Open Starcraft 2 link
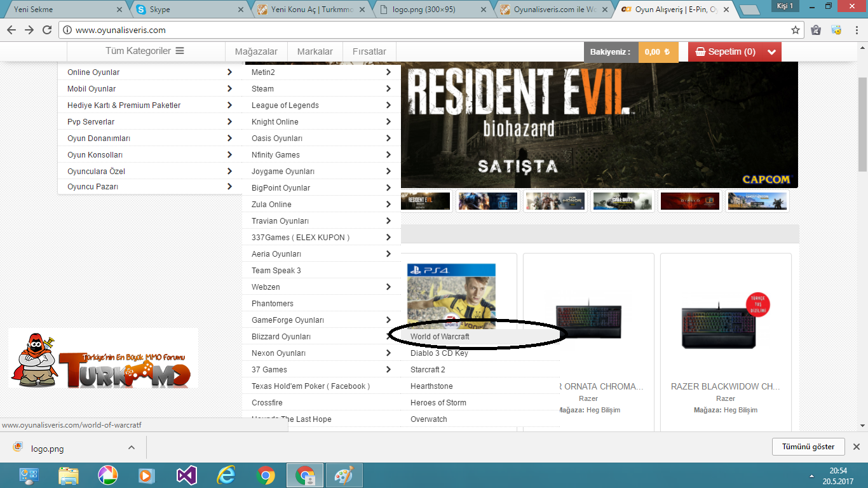Viewport: 868px width, 488px height. pyautogui.click(x=428, y=369)
